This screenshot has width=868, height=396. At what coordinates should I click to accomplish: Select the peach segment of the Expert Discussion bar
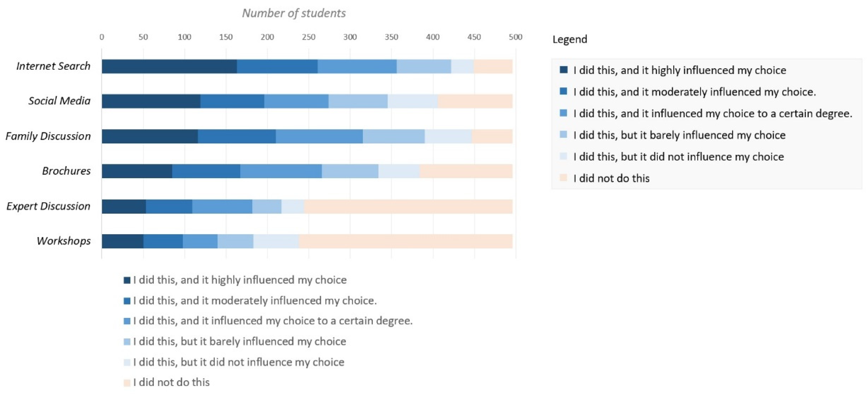pos(408,206)
